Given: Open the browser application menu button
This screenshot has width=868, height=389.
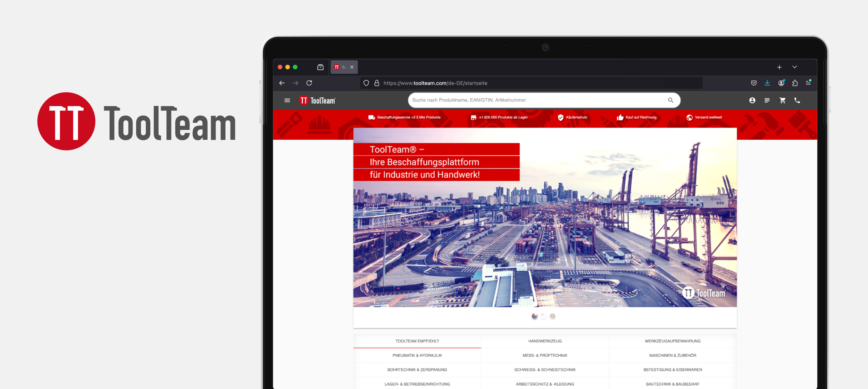Looking at the screenshot, I should coord(808,83).
